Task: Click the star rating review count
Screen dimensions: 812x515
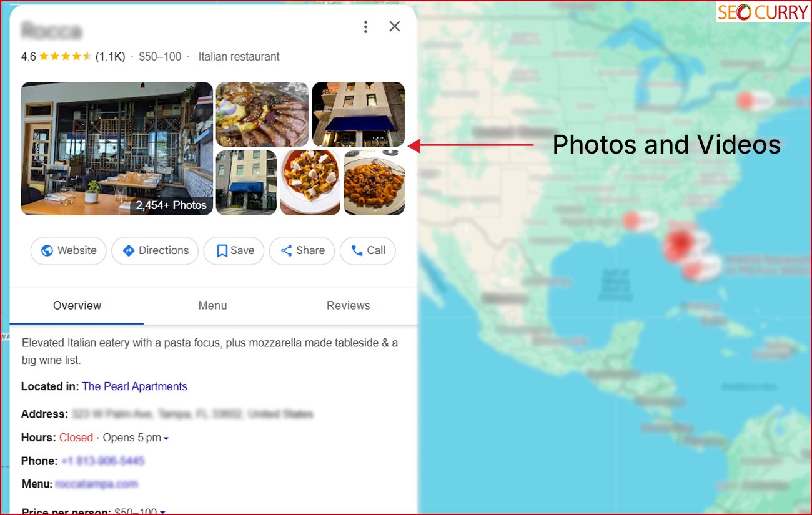Action: pyautogui.click(x=110, y=57)
